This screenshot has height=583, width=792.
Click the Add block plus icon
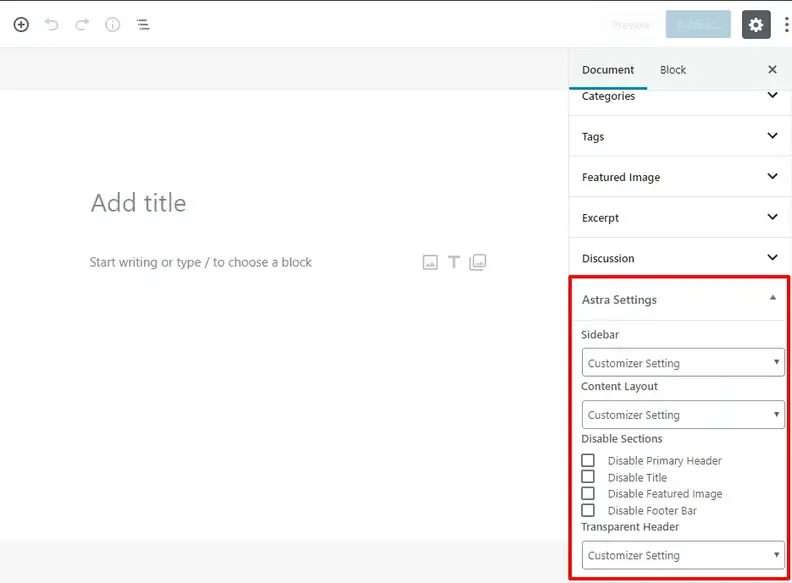coord(21,24)
